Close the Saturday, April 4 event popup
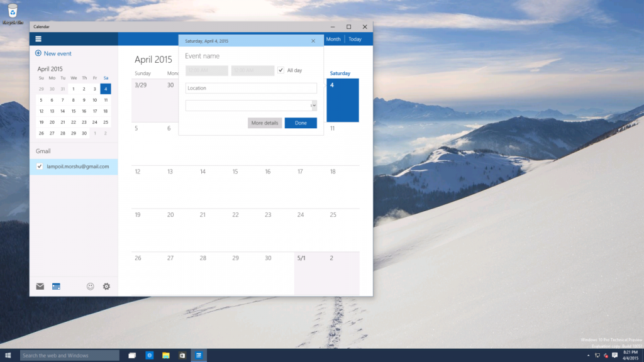 (x=313, y=41)
